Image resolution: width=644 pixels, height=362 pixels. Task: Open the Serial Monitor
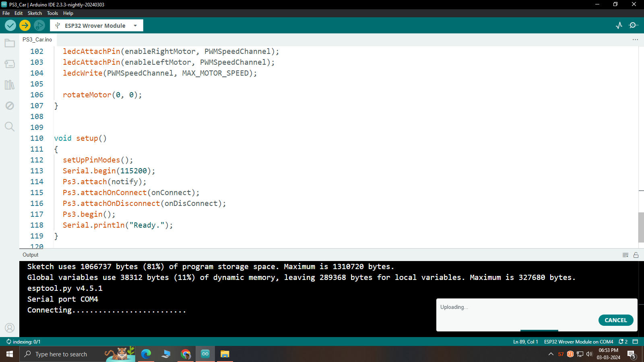pyautogui.click(x=634, y=25)
